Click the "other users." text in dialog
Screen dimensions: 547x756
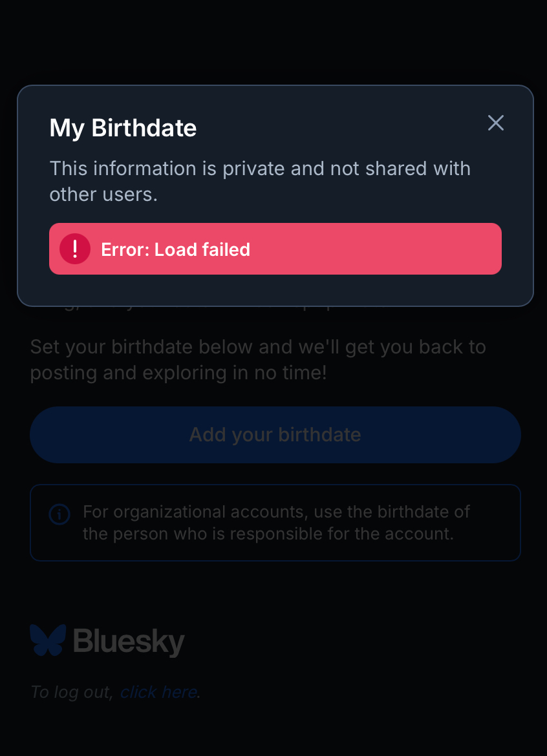[103, 194]
